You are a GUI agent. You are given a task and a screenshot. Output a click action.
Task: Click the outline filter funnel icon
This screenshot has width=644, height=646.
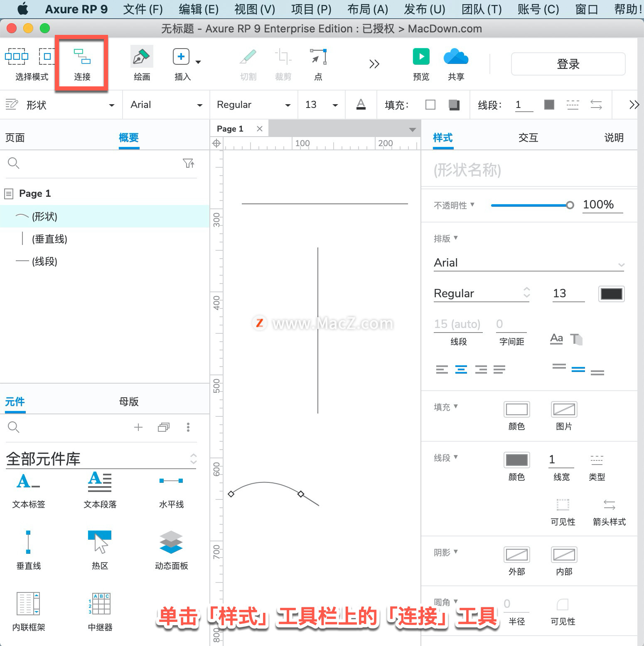click(189, 163)
